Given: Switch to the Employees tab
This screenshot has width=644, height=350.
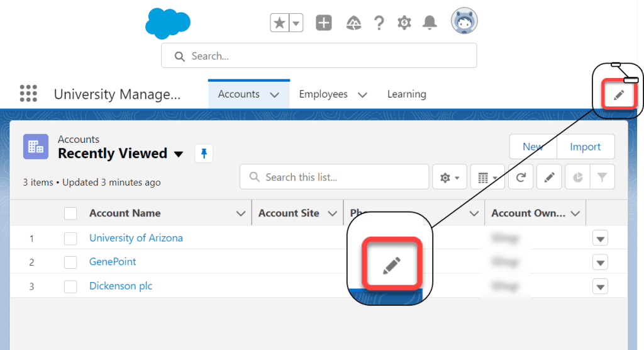Looking at the screenshot, I should tap(323, 94).
